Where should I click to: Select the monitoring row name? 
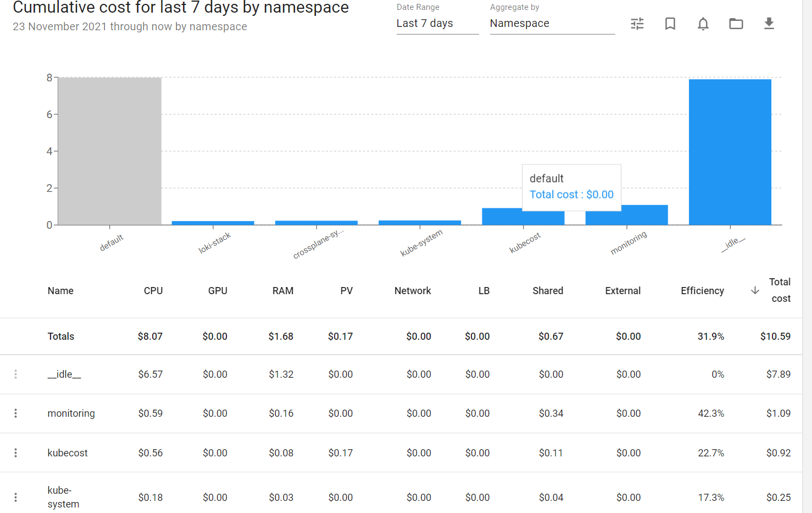[x=71, y=413]
